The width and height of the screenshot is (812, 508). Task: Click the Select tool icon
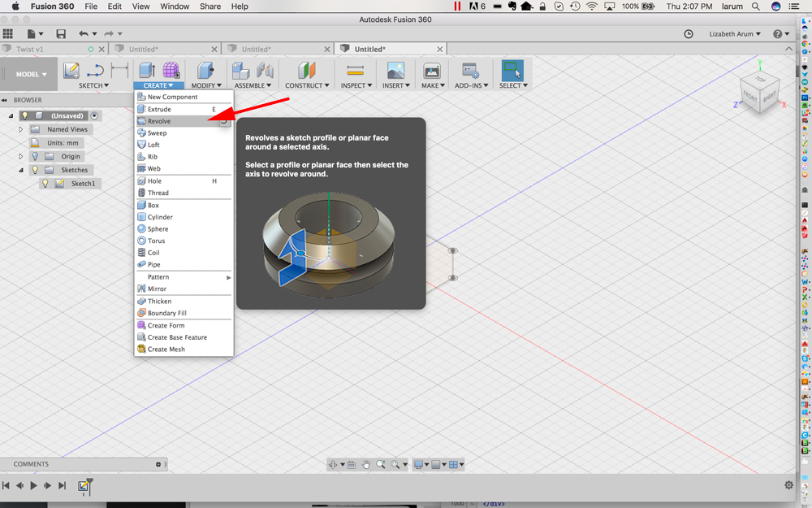tap(512, 71)
